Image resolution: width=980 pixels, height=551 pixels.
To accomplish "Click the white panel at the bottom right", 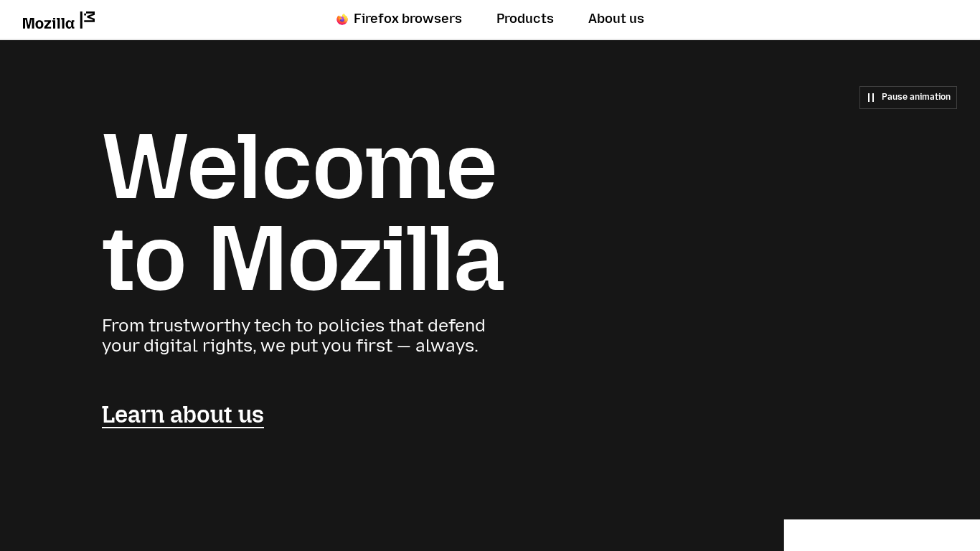I will point(882,535).
